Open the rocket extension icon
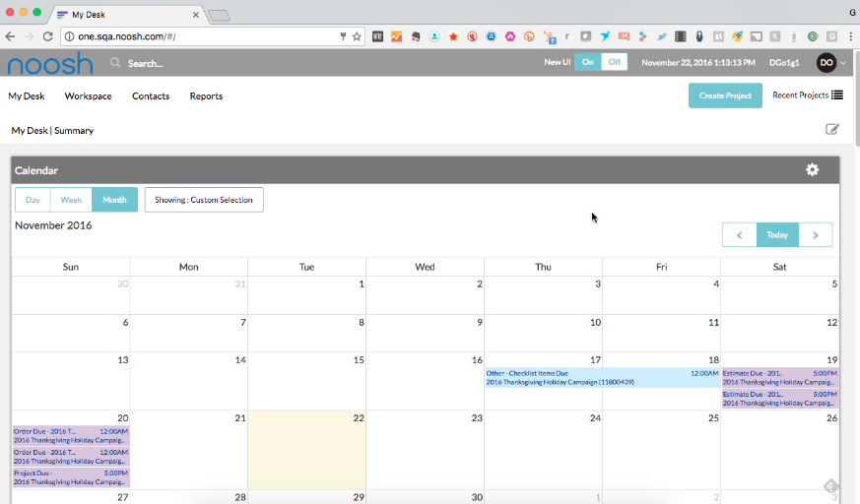 point(737,36)
